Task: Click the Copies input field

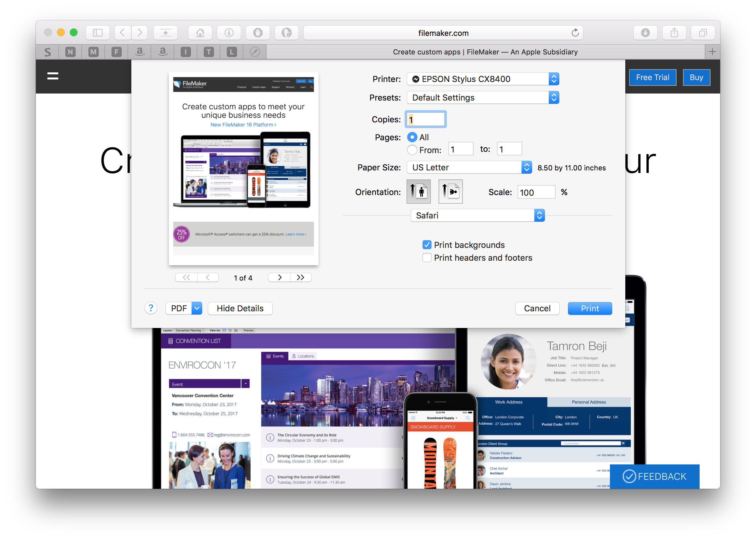Action: click(426, 119)
